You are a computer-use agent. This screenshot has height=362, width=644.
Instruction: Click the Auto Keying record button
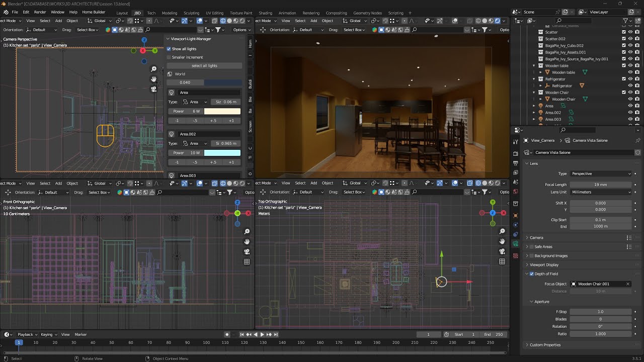(x=227, y=334)
